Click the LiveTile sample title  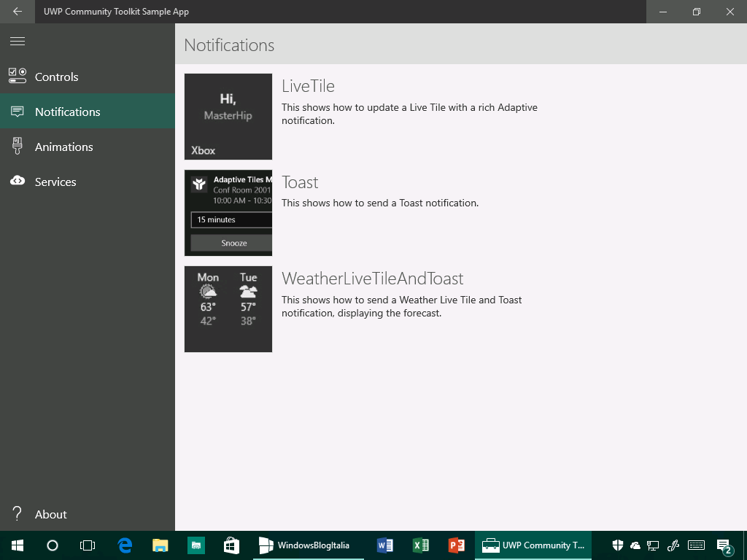(x=308, y=86)
